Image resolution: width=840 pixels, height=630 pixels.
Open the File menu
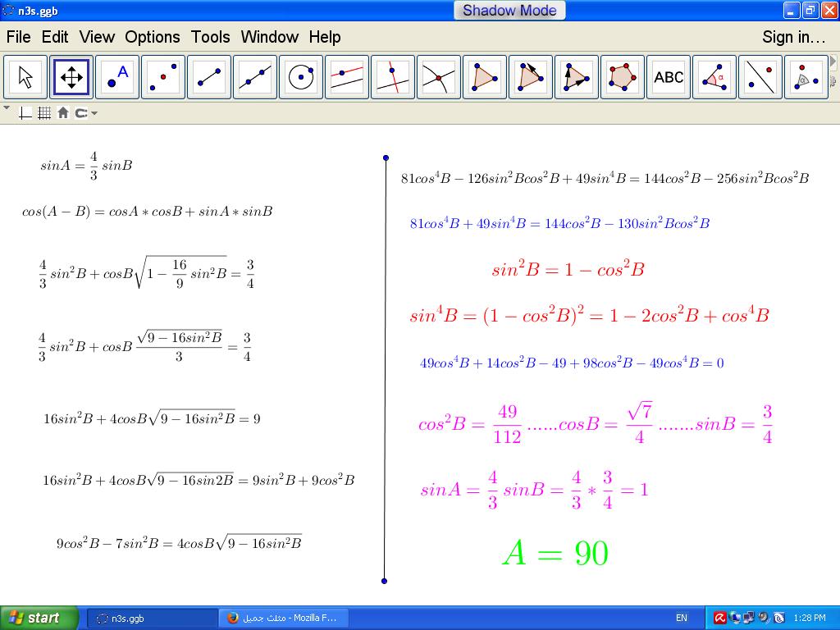click(x=18, y=37)
